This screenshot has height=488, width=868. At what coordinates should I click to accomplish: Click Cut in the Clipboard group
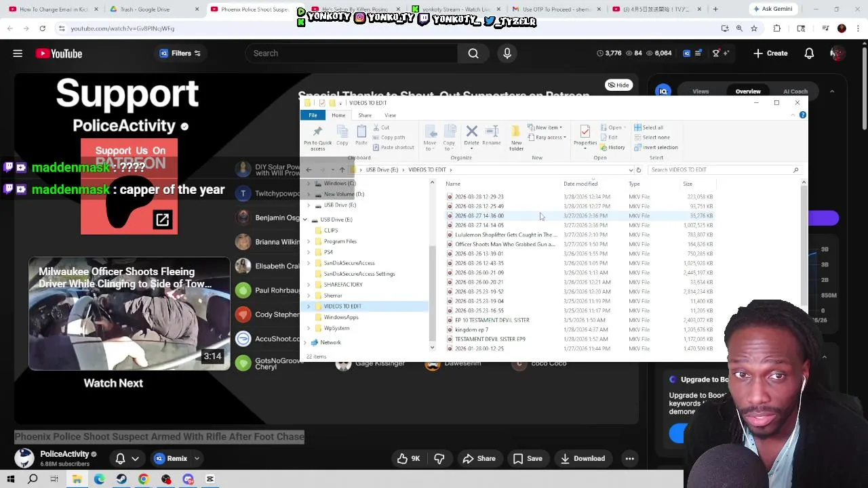point(380,127)
